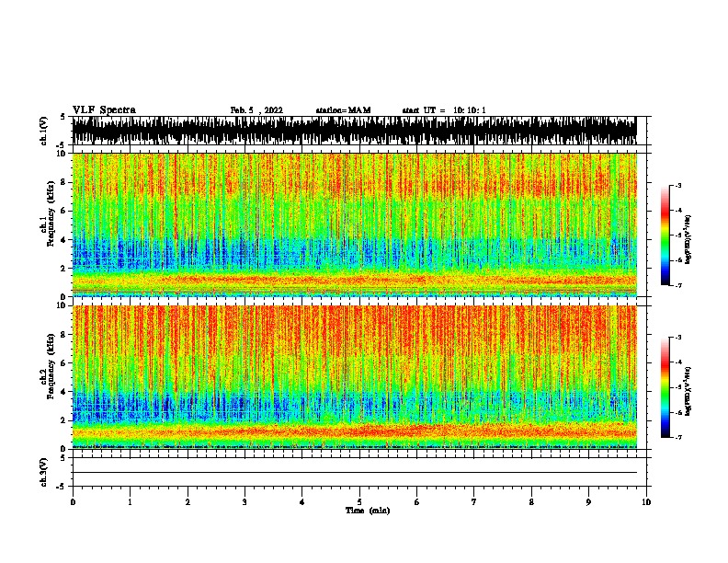The width and height of the screenshot is (728, 563).
Task: Click time axis tick label "6"
Action: [x=417, y=502]
